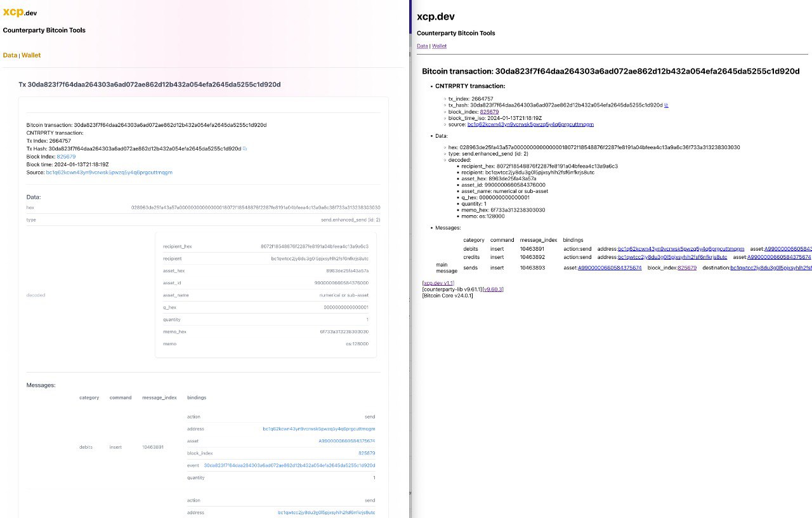
Task: Click Bitcoin Core v24.0.1 footer text
Action: [447, 295]
